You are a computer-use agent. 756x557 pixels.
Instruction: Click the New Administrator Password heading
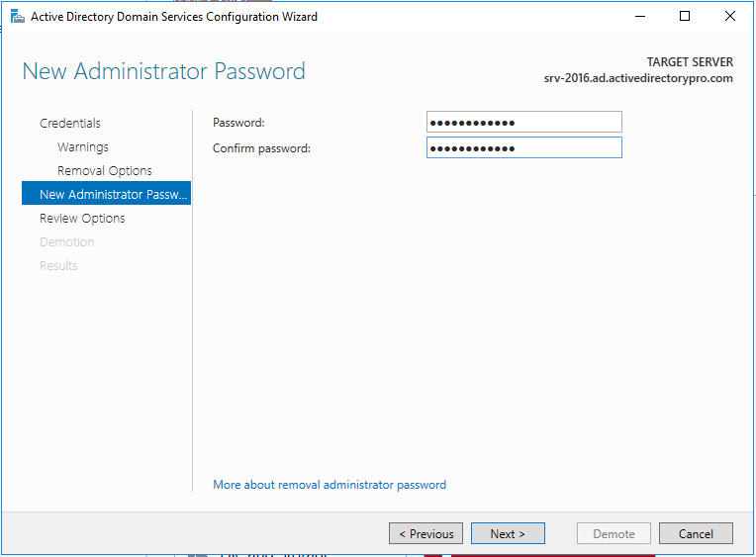coord(164,71)
